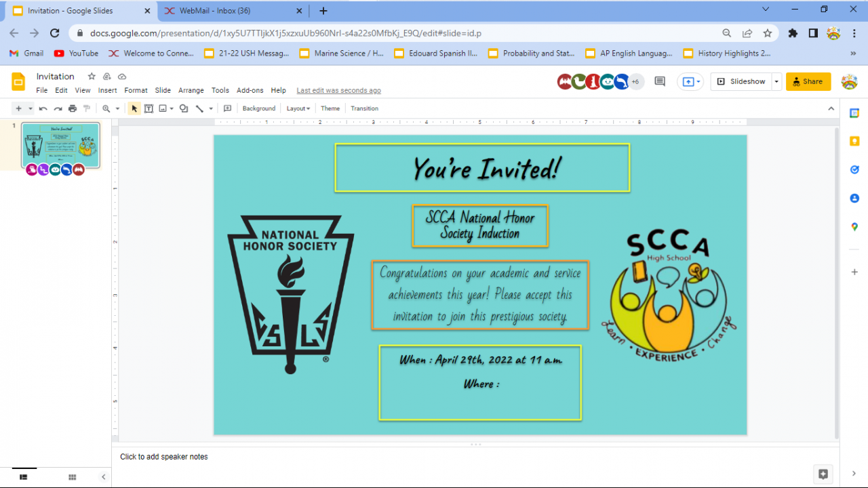Viewport: 868px width, 488px height.
Task: Open the File menu
Action: [x=42, y=90]
